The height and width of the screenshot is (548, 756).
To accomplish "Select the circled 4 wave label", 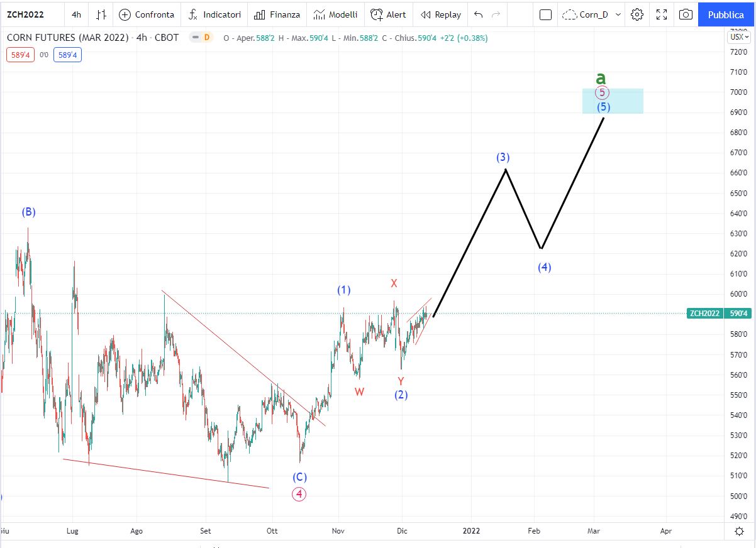I will pyautogui.click(x=299, y=494).
